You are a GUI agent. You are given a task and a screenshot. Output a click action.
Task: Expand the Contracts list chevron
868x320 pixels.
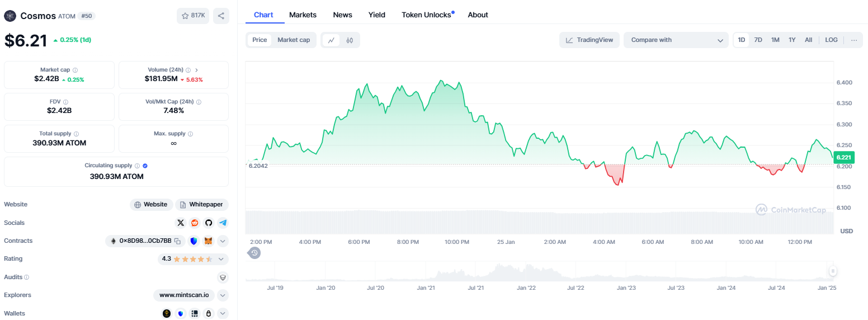point(223,241)
